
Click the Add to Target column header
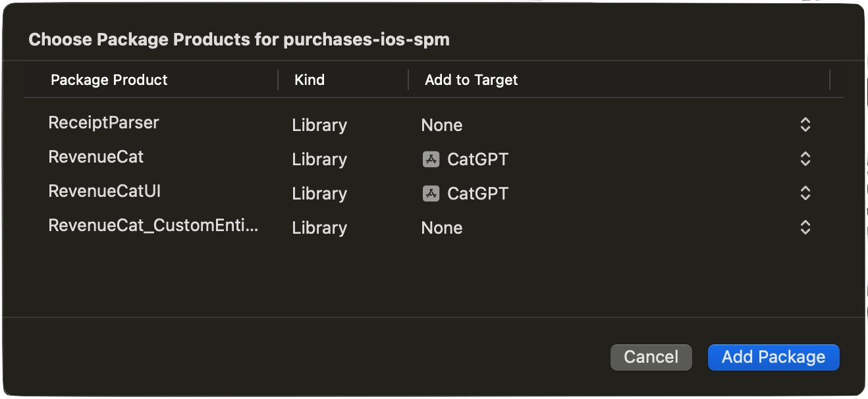pos(471,80)
